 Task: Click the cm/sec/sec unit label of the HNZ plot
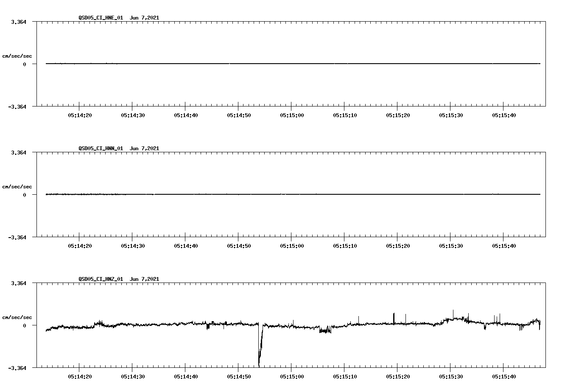click(x=17, y=317)
